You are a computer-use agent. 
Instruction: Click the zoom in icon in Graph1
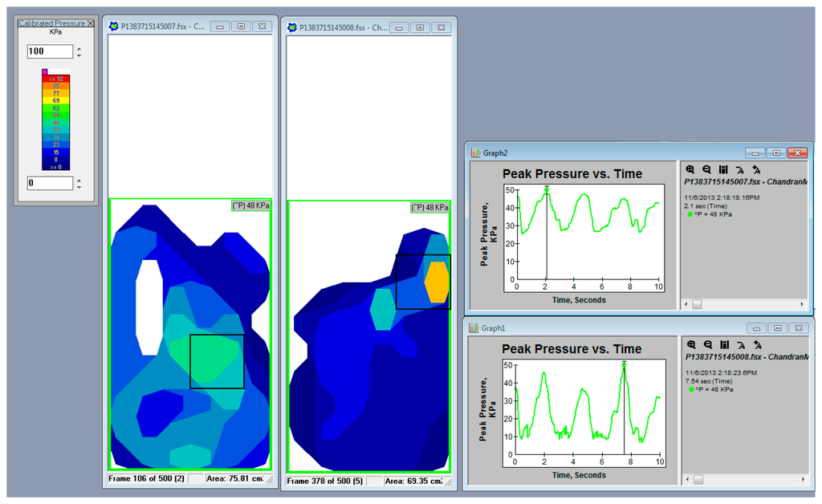(690, 345)
